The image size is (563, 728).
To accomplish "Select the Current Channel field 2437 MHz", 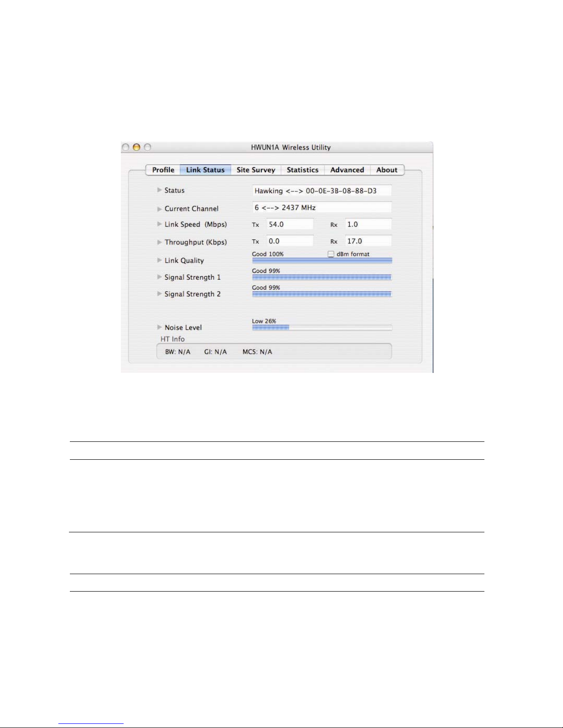I will click(x=322, y=208).
